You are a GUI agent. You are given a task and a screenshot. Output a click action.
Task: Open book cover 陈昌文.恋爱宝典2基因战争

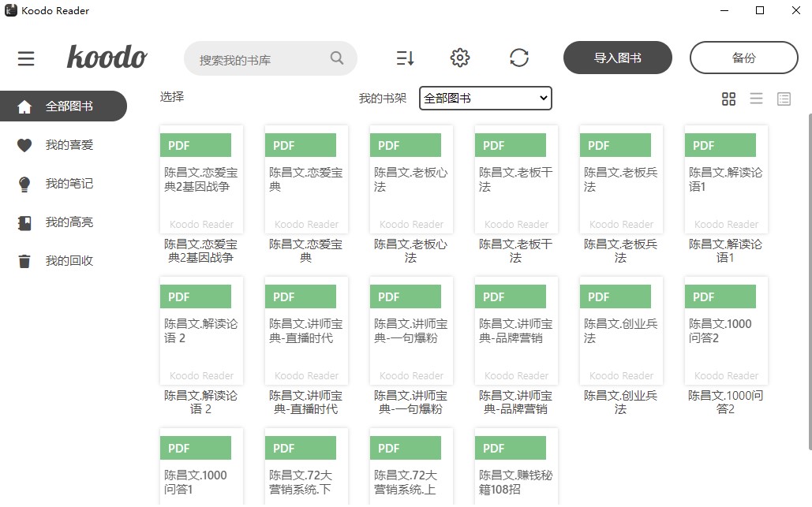click(201, 180)
